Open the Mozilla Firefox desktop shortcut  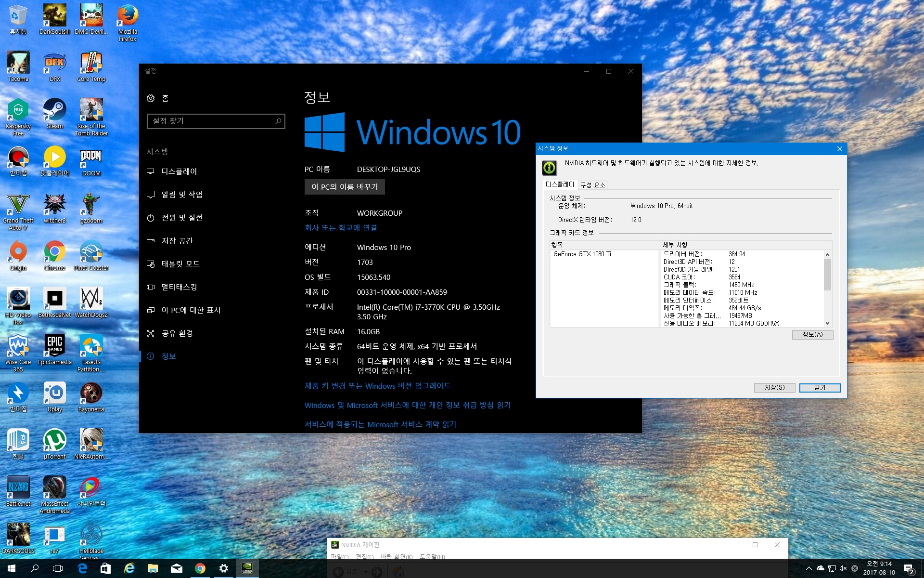pyautogui.click(x=128, y=23)
